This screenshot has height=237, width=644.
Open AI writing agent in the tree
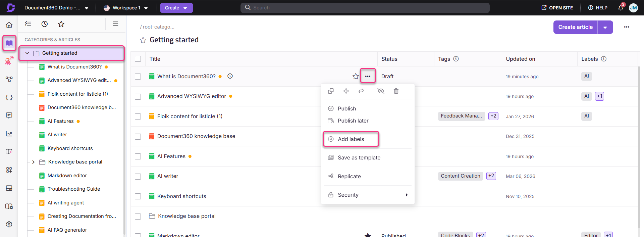coord(66,203)
